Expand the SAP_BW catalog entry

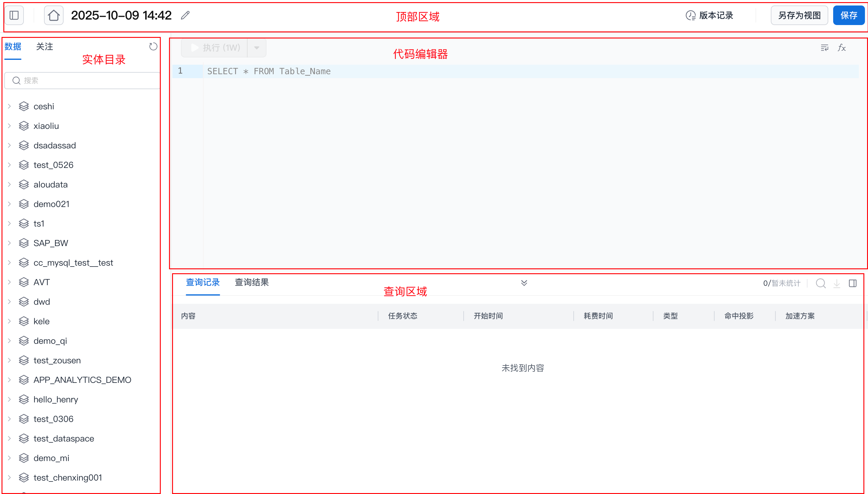(x=9, y=243)
